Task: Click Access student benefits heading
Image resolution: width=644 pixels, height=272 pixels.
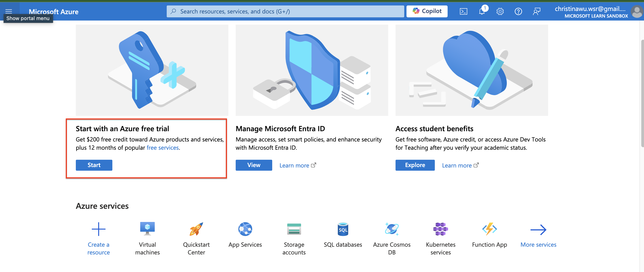Action: 434,128
